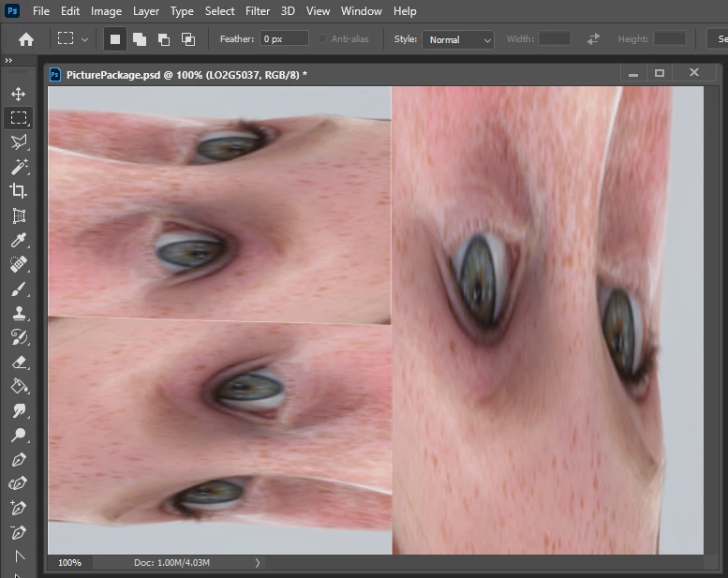This screenshot has width=728, height=578.
Task: Select the Delete Anchor Point tool
Action: (19, 532)
